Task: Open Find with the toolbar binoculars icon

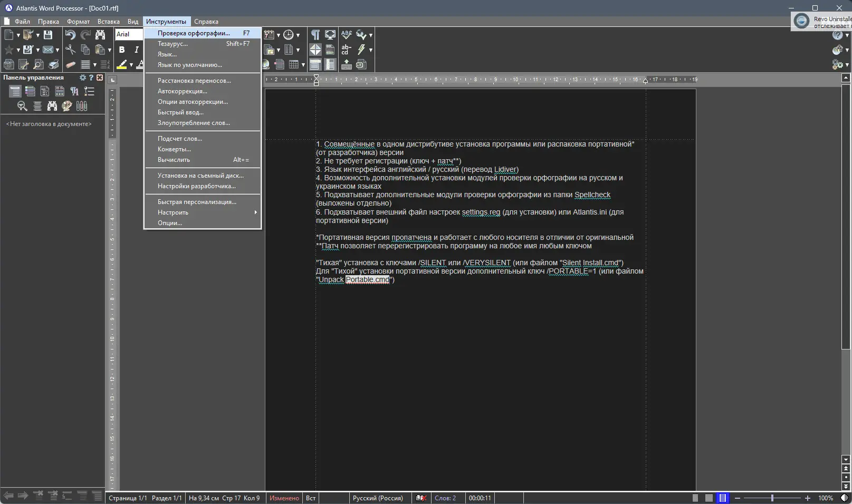Action: (x=100, y=35)
